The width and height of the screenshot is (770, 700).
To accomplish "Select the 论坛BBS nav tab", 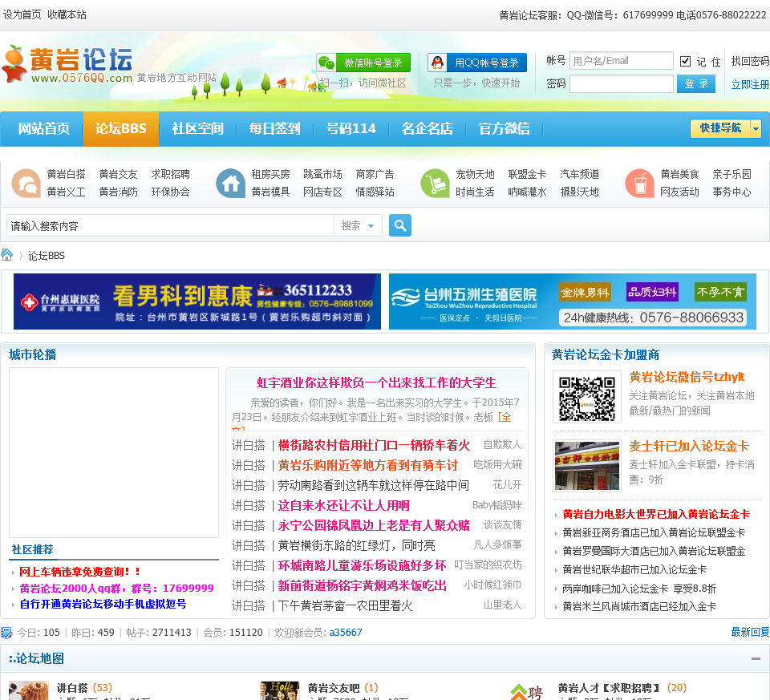I will [x=121, y=128].
